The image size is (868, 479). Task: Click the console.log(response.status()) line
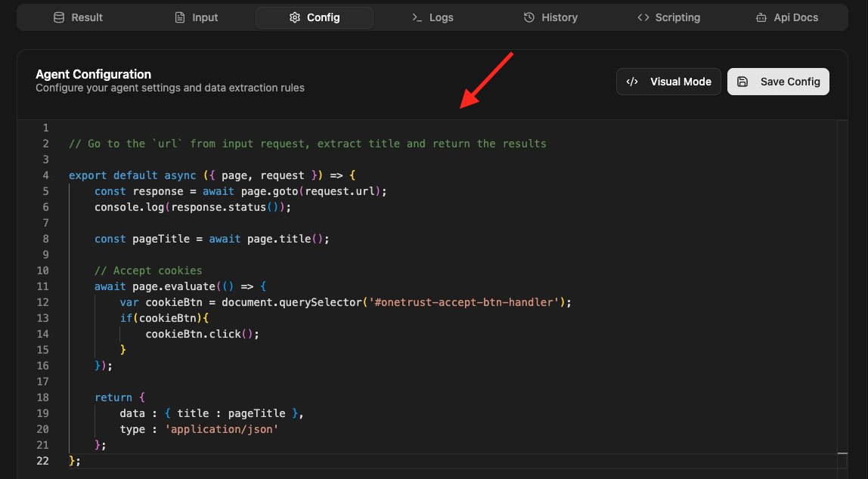[192, 207]
